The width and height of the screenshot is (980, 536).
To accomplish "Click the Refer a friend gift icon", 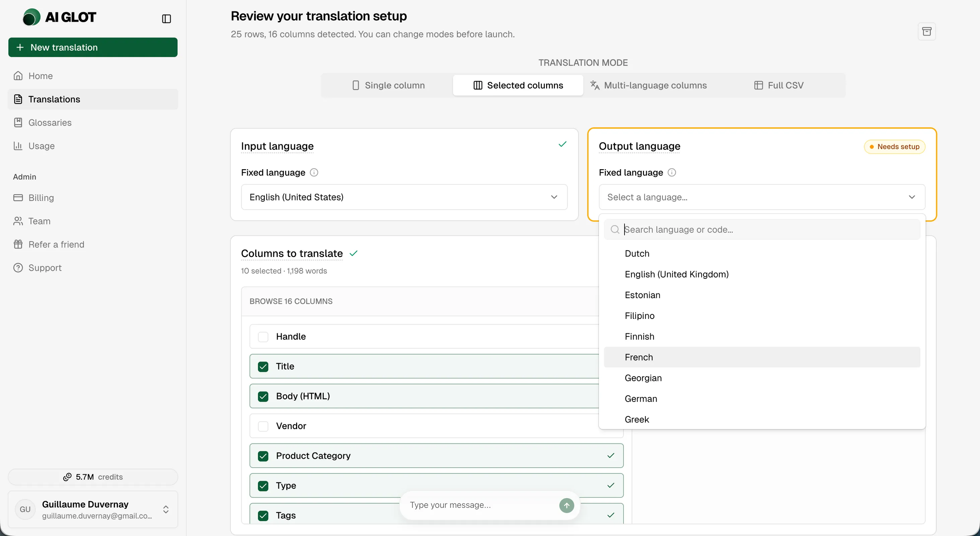I will [x=18, y=244].
